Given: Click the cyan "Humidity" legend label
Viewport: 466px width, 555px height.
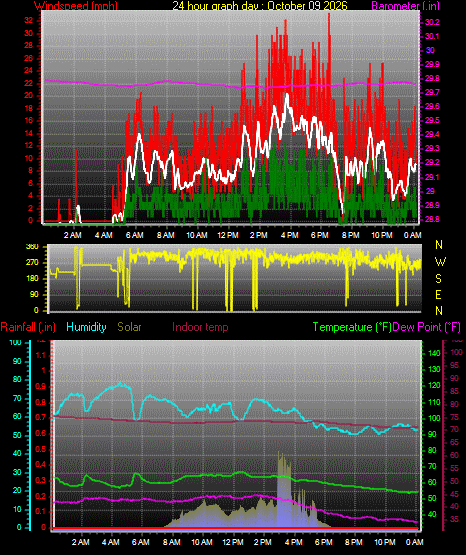Looking at the screenshot, I should pos(86,327).
